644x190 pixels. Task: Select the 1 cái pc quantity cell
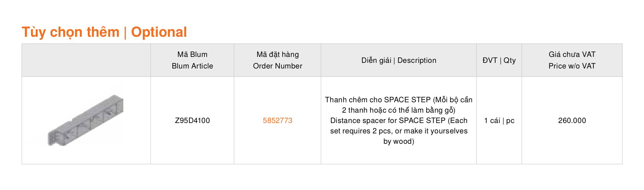499,121
